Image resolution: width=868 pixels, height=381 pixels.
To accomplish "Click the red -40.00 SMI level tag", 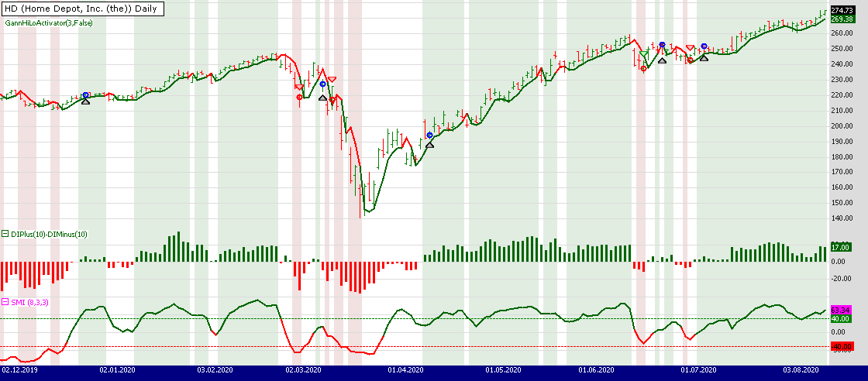I will click(841, 346).
